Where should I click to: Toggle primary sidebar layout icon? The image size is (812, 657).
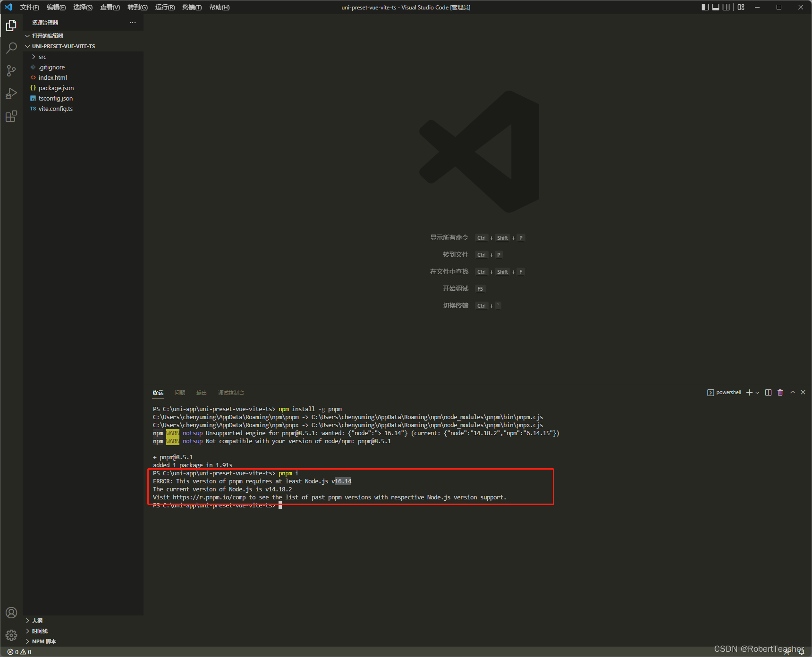click(705, 7)
